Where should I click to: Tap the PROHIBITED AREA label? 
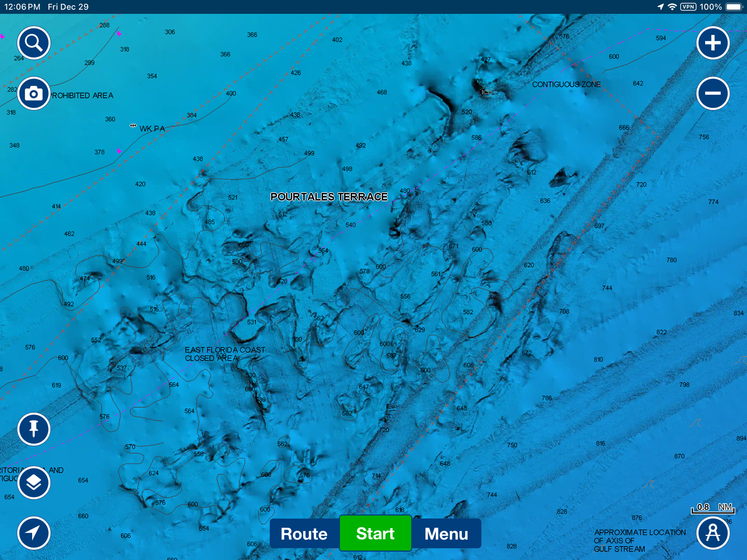pos(82,96)
